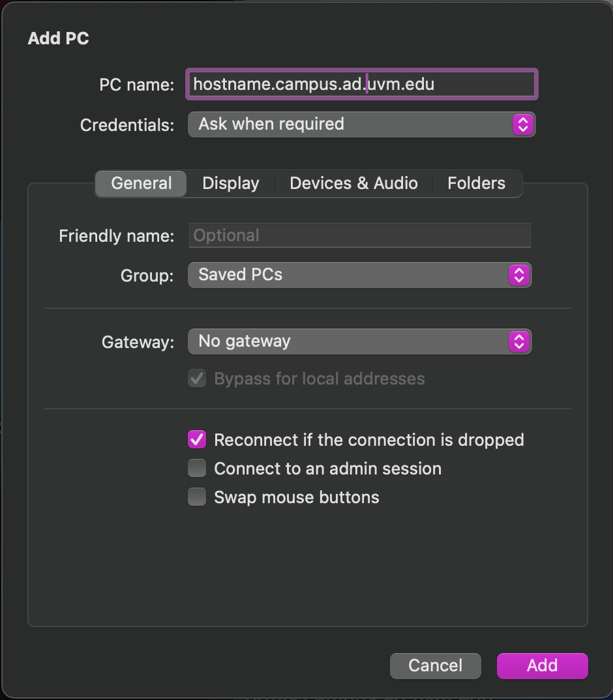The width and height of the screenshot is (613, 700).
Task: Open the Credentials dropdown
Action: (352, 124)
